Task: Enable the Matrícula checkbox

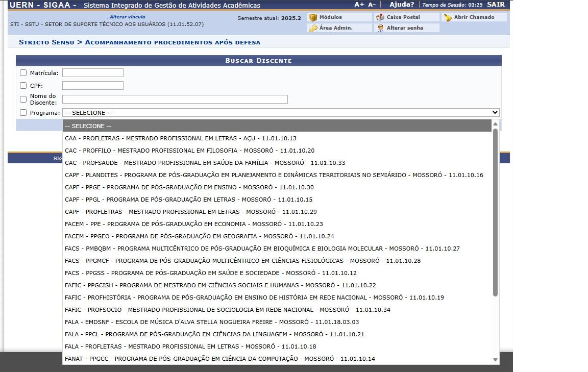Action: point(23,73)
